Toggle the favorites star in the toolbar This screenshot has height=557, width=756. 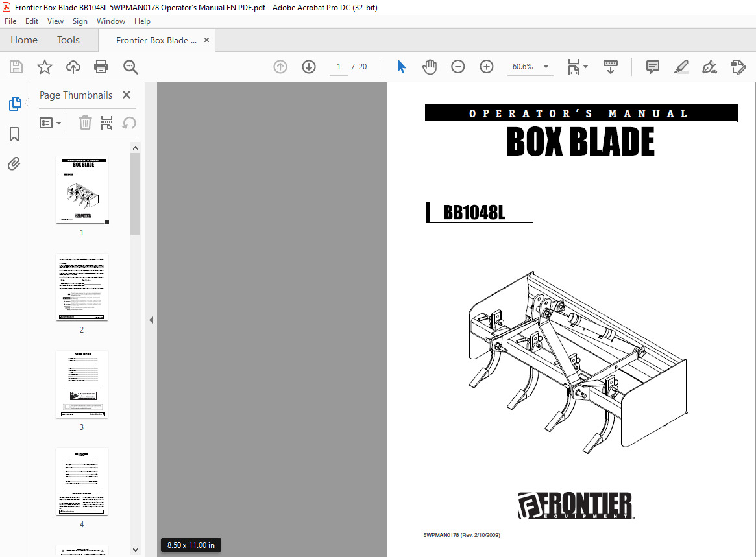pyautogui.click(x=44, y=66)
